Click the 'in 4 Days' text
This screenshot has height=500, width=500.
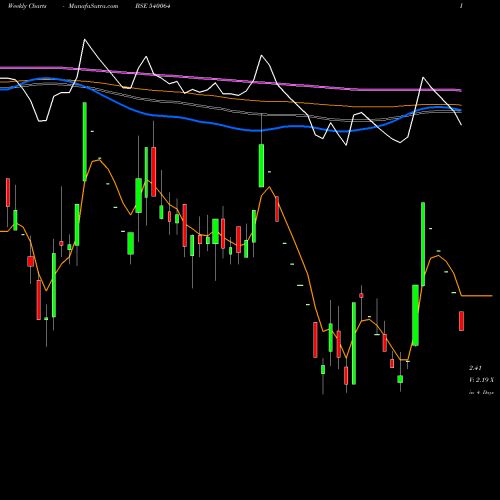click(x=481, y=393)
